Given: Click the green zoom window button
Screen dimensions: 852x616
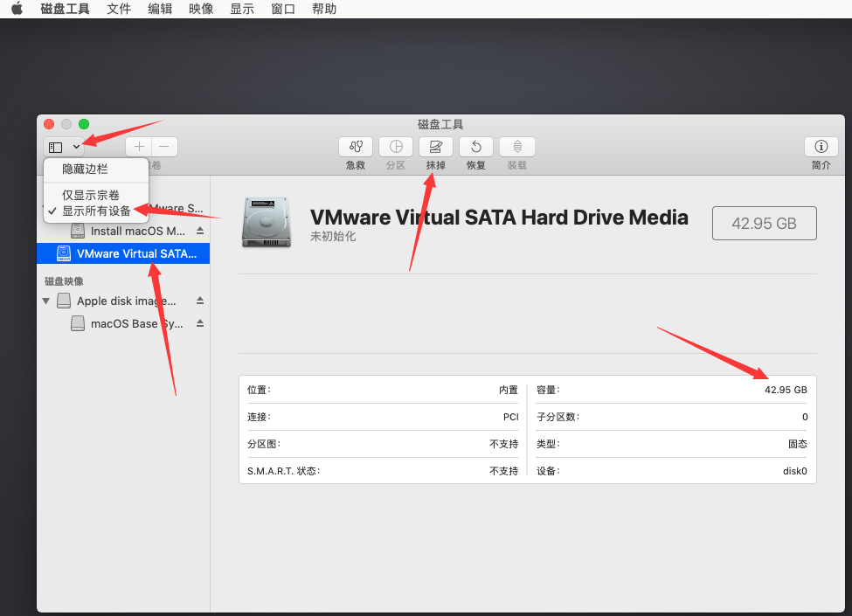Looking at the screenshot, I should (x=84, y=124).
